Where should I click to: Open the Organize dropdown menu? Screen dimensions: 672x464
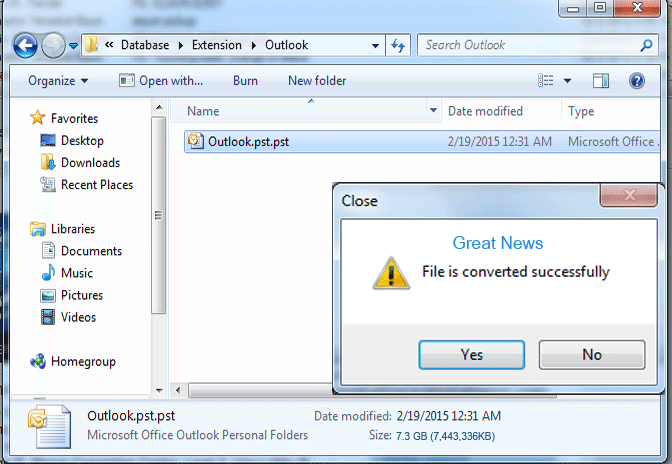[x=58, y=81]
